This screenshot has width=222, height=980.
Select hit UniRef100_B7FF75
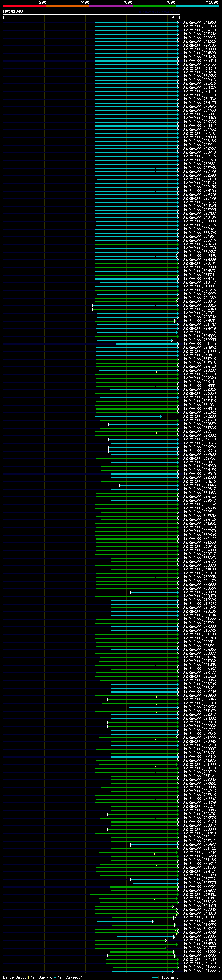coord(199,883)
